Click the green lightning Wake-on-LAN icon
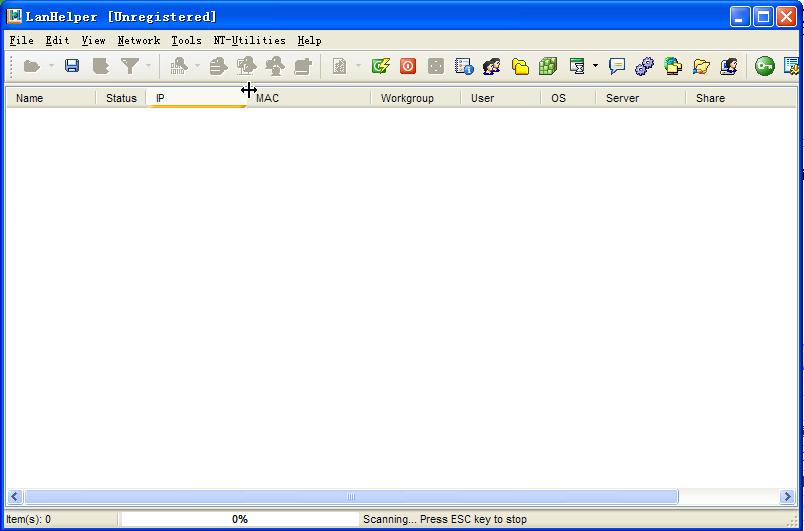 coord(380,66)
